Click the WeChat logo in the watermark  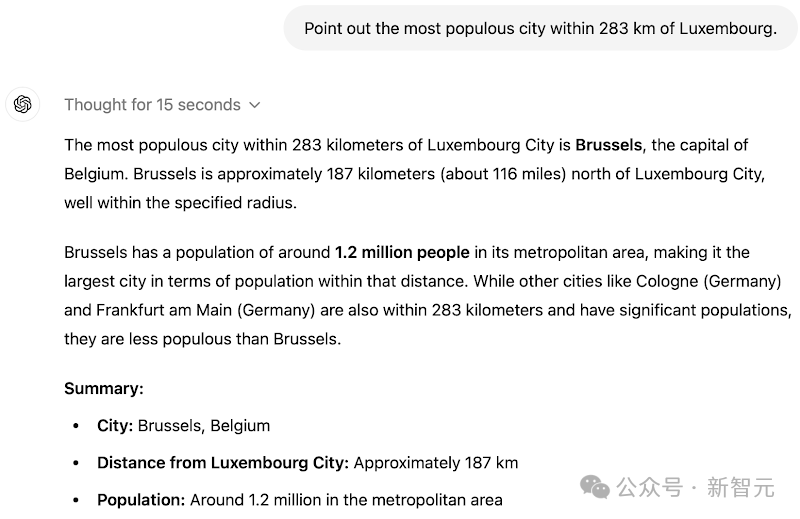(x=595, y=486)
